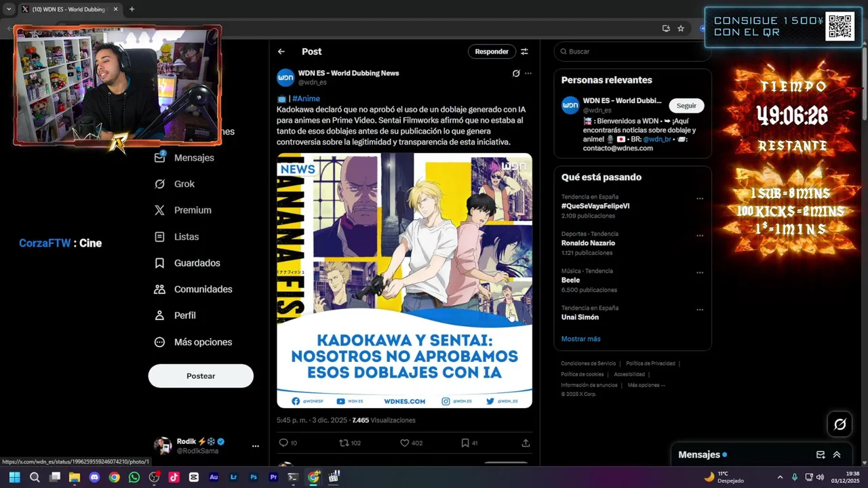Open Guardados in the left sidebar
This screenshot has width=868, height=488.
[x=187, y=263]
